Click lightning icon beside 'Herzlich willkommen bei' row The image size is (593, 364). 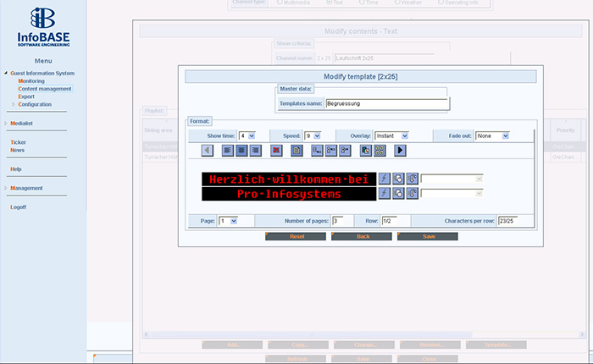tap(385, 179)
